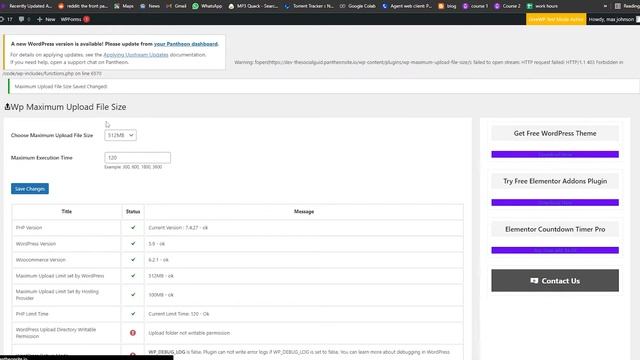Open the reddit front page bookmark
The image size is (640, 360).
[x=83, y=6]
